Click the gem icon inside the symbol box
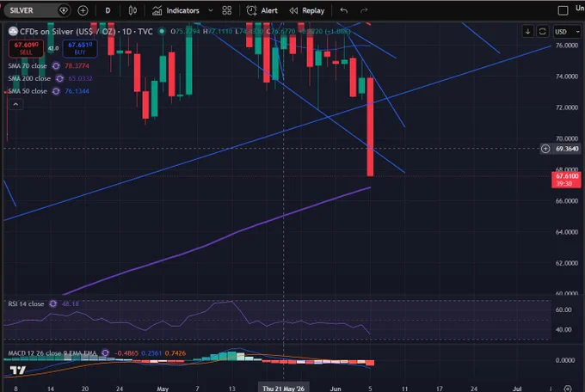 tap(64, 10)
